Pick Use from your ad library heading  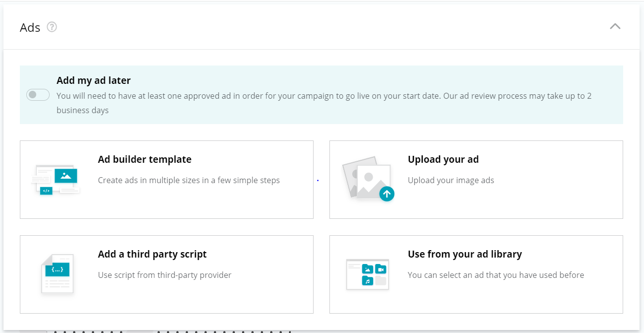point(464,254)
